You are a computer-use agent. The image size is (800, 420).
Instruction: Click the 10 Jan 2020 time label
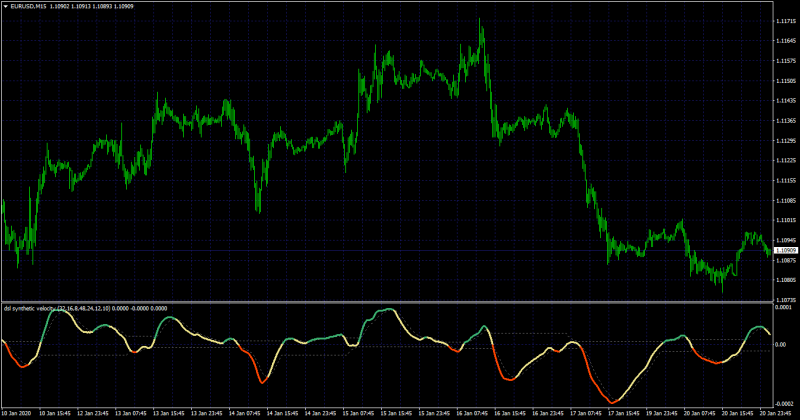[x=16, y=413]
